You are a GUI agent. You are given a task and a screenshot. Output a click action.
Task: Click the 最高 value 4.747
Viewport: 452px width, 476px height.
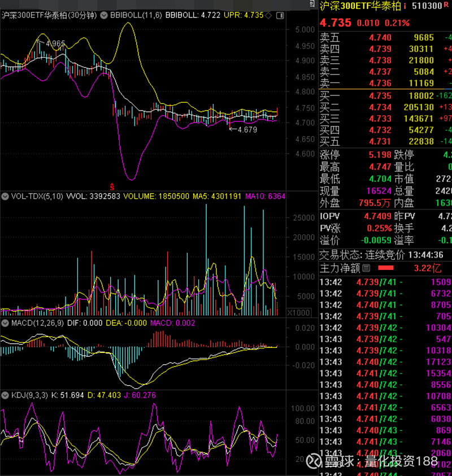tap(380, 167)
